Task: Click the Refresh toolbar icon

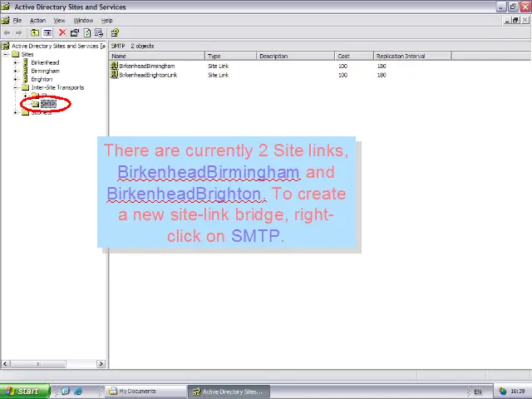Action: click(86, 33)
